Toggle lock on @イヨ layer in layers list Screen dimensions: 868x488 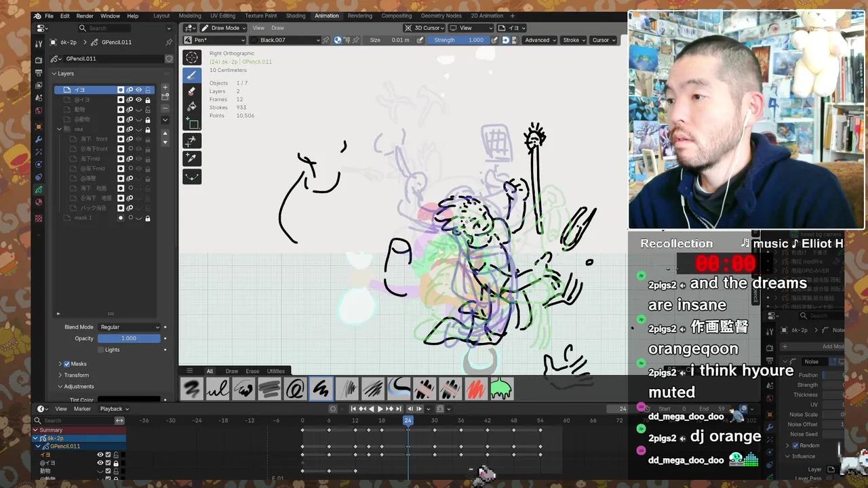click(x=148, y=100)
